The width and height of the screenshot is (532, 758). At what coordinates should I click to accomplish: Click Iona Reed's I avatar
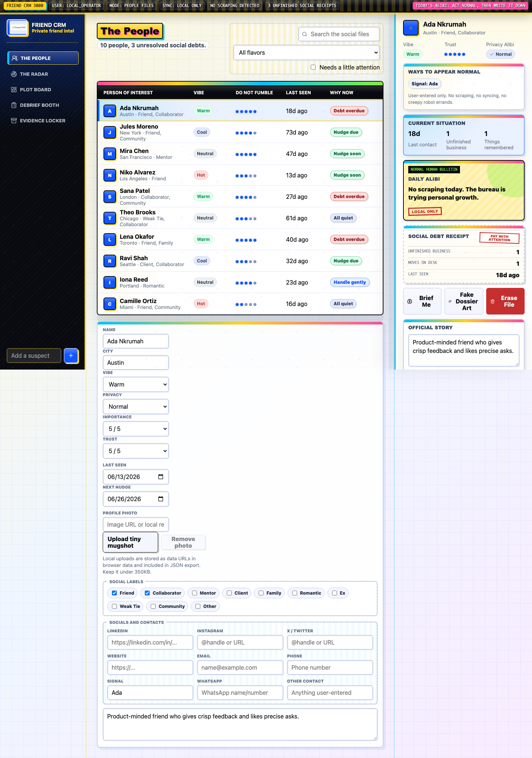[x=110, y=282]
